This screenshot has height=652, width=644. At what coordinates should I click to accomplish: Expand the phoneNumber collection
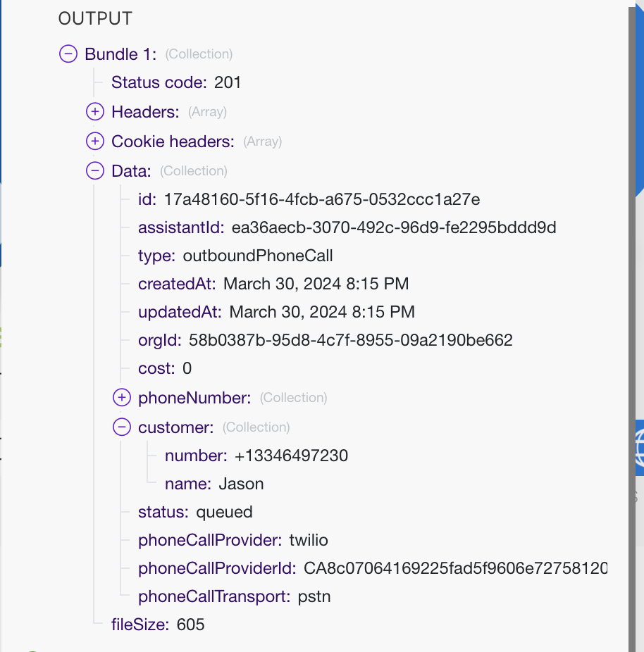121,397
